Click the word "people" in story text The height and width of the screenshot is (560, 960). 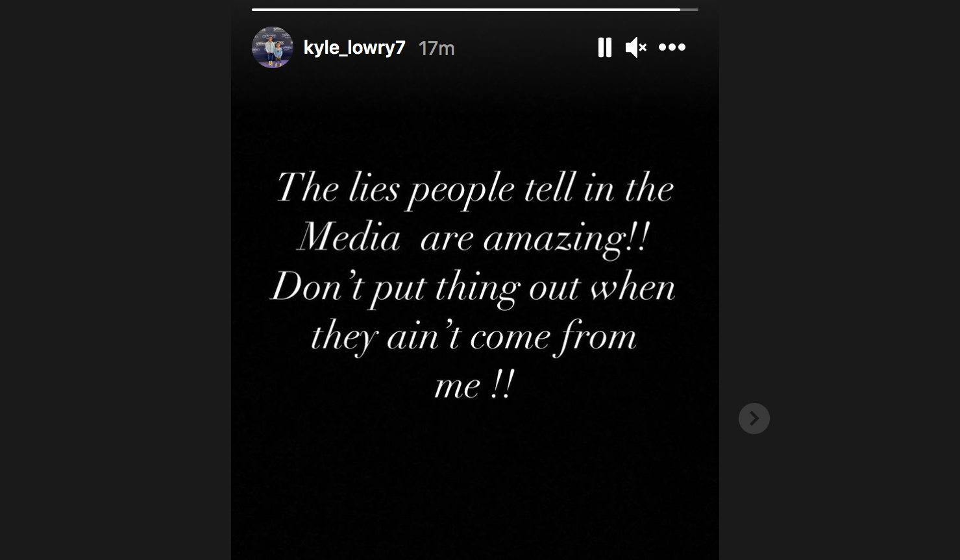point(461,191)
